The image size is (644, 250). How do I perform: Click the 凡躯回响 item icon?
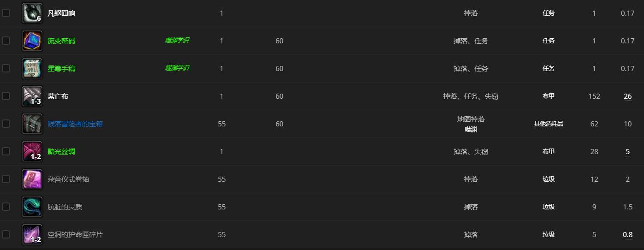(32, 13)
